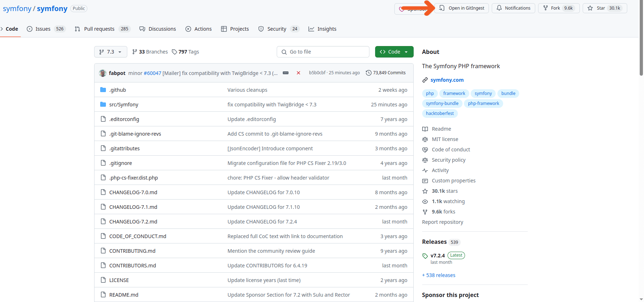Click the Notifications bell button
This screenshot has width=644, height=302.
513,8
